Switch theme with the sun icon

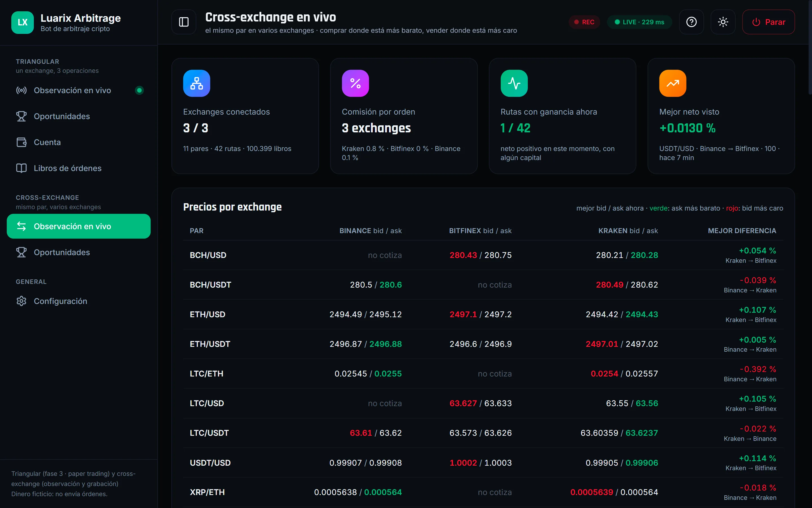point(723,22)
